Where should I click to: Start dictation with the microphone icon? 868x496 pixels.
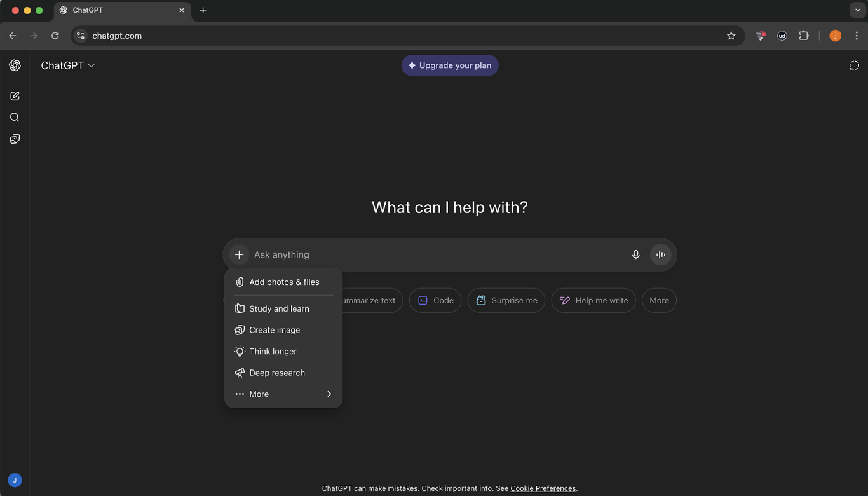click(x=635, y=255)
